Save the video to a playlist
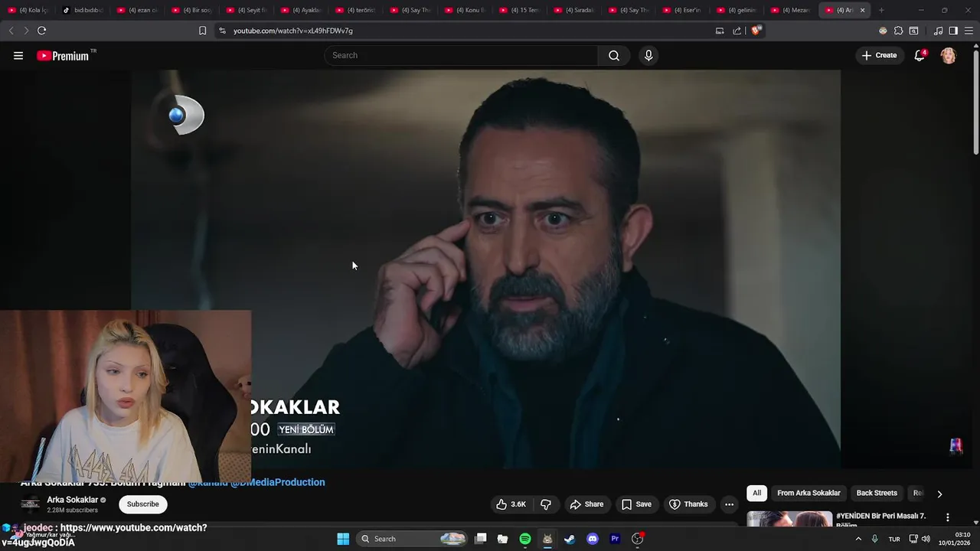 636,504
